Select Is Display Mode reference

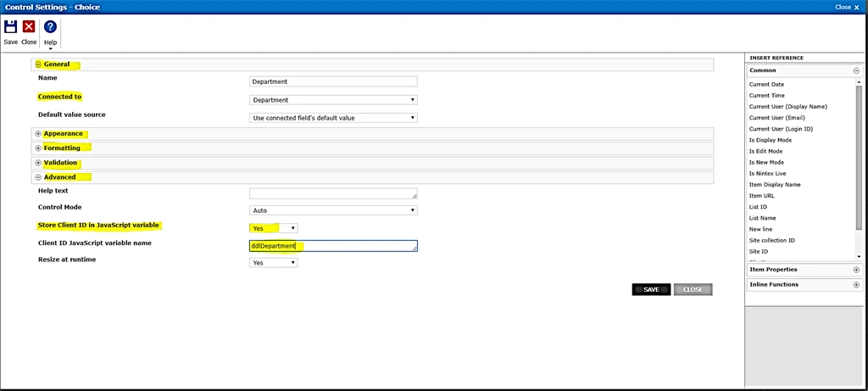click(770, 140)
